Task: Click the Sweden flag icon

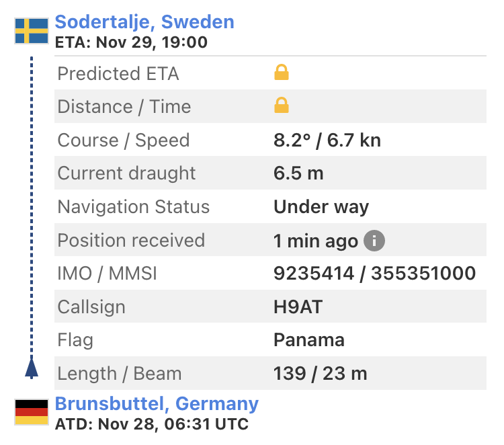Action: click(32, 31)
